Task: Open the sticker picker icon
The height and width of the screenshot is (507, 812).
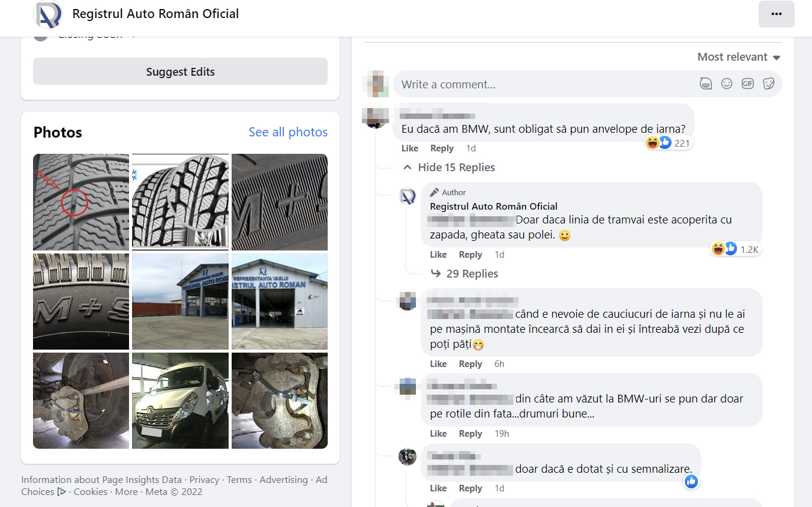Action: tap(769, 84)
